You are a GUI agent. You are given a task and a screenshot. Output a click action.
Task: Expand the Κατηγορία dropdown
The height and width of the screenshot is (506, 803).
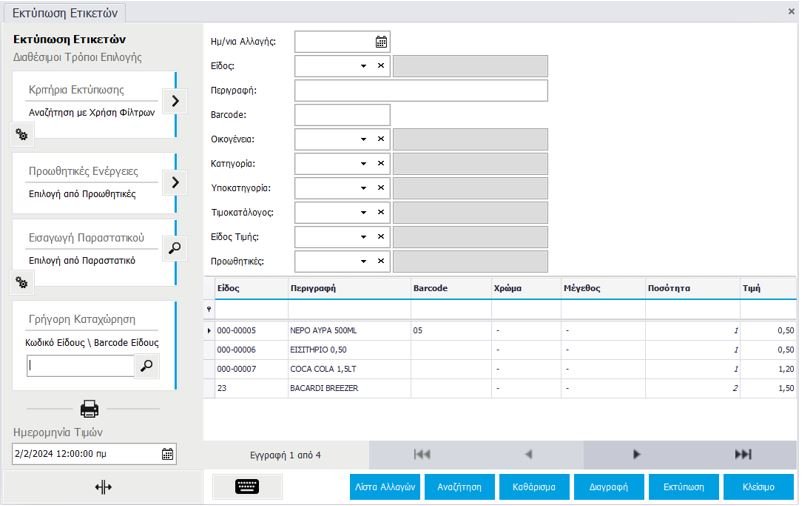364,163
